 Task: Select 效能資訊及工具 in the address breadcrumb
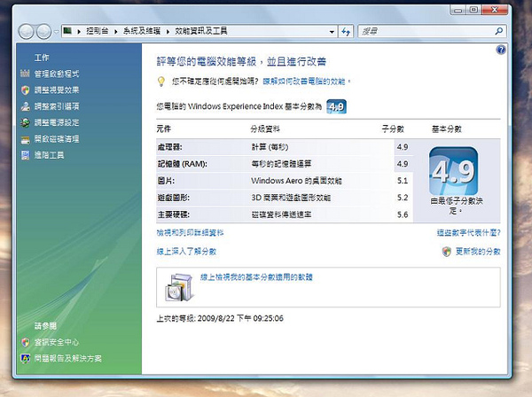coord(201,31)
